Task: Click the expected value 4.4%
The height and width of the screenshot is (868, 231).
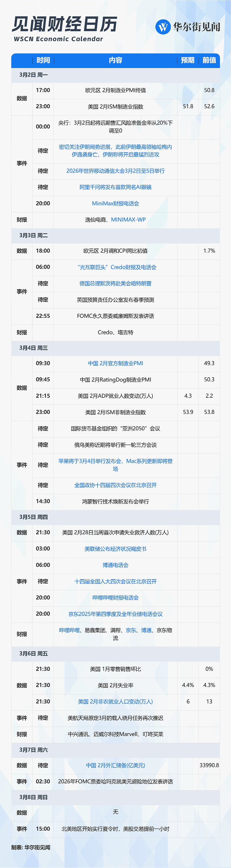Action: point(188,685)
